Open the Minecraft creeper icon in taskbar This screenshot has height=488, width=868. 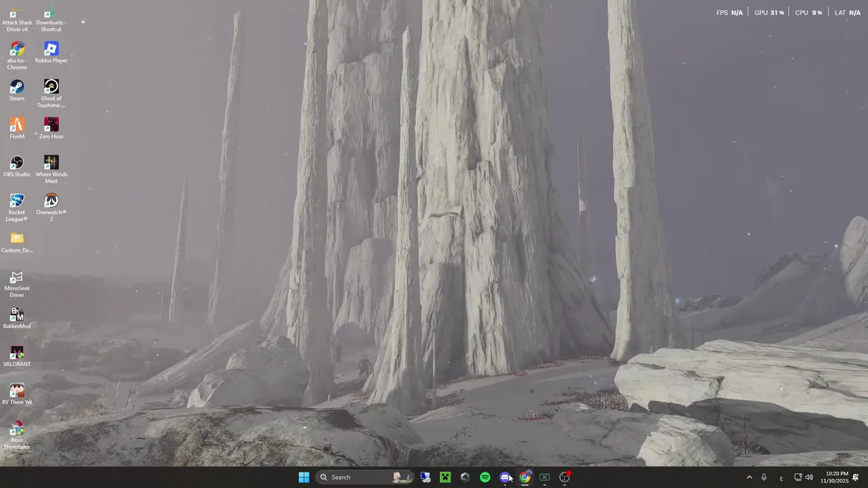445,477
